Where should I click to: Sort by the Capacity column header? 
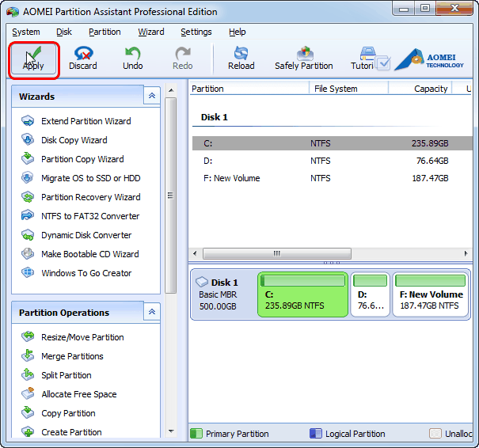pos(420,89)
